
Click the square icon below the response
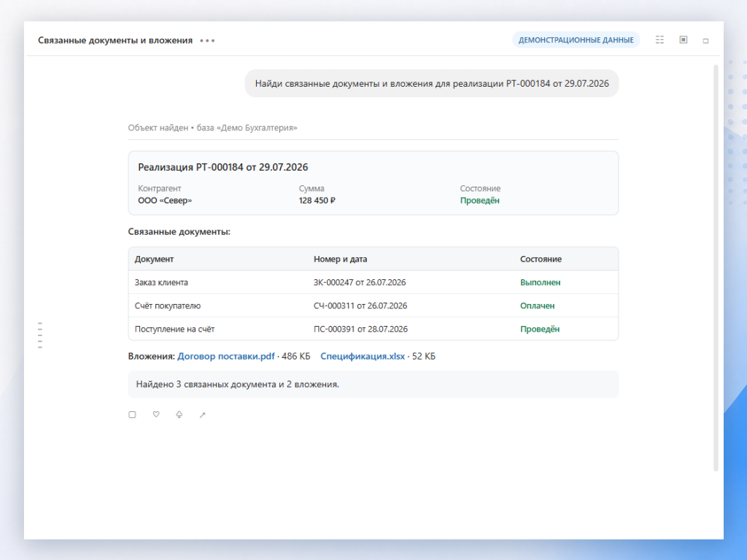(133, 415)
